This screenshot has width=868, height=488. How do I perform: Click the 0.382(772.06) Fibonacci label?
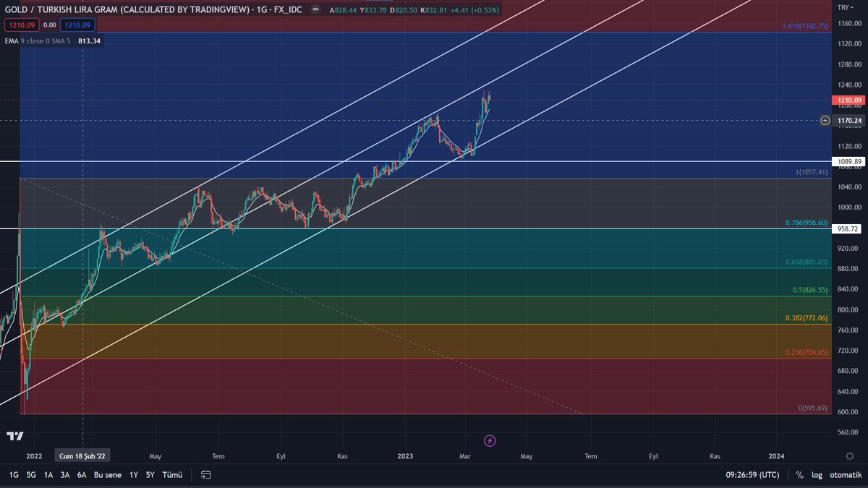click(x=808, y=318)
